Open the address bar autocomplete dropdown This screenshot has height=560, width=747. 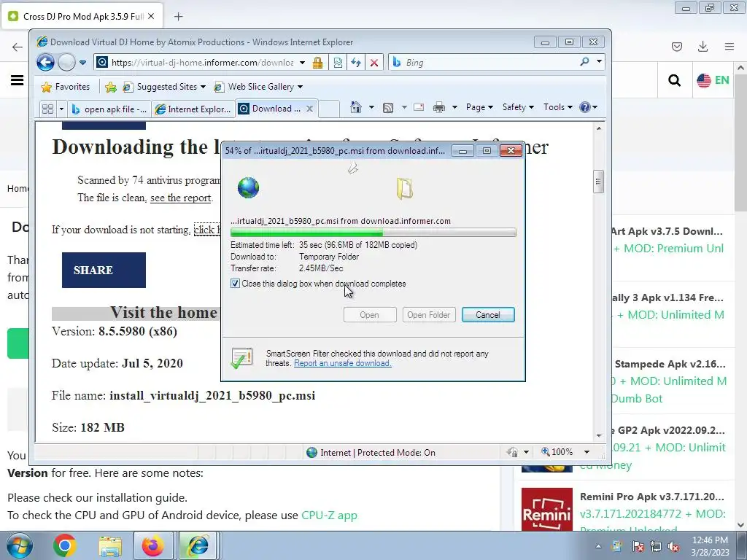coord(302,63)
